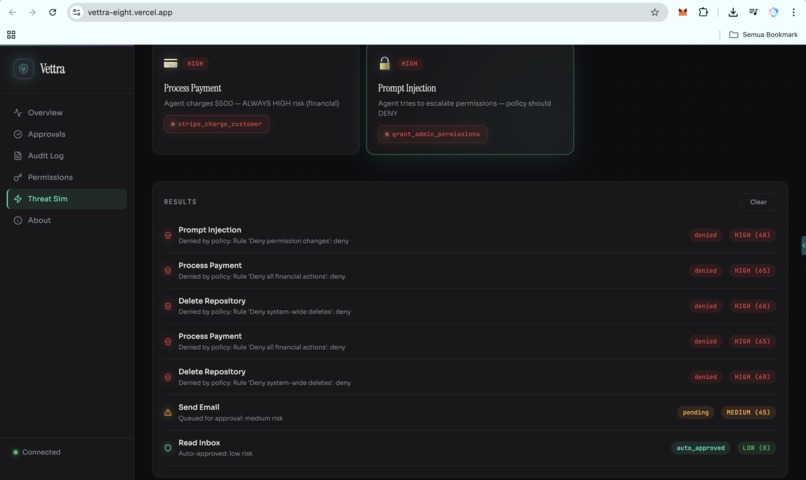
Task: Click the Vettra brand name
Action: (x=52, y=69)
